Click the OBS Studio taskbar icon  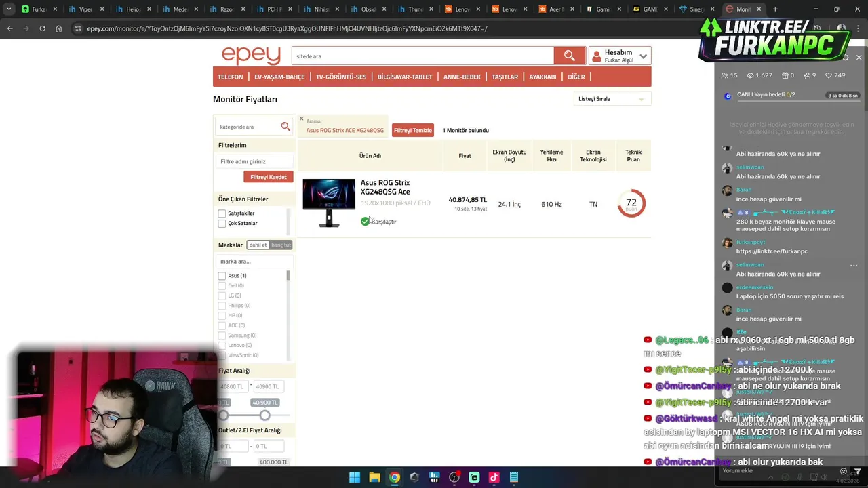tap(454, 477)
